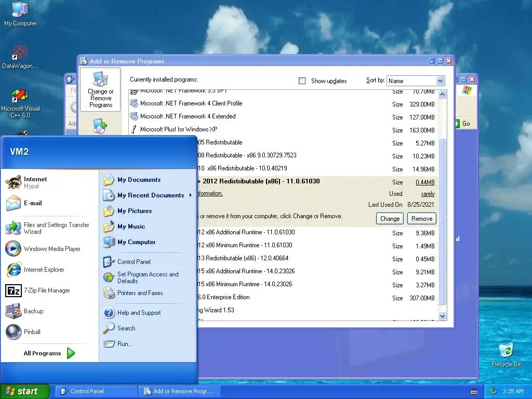532x399 pixels.
Task: Open My Music folder
Action: (148, 227)
